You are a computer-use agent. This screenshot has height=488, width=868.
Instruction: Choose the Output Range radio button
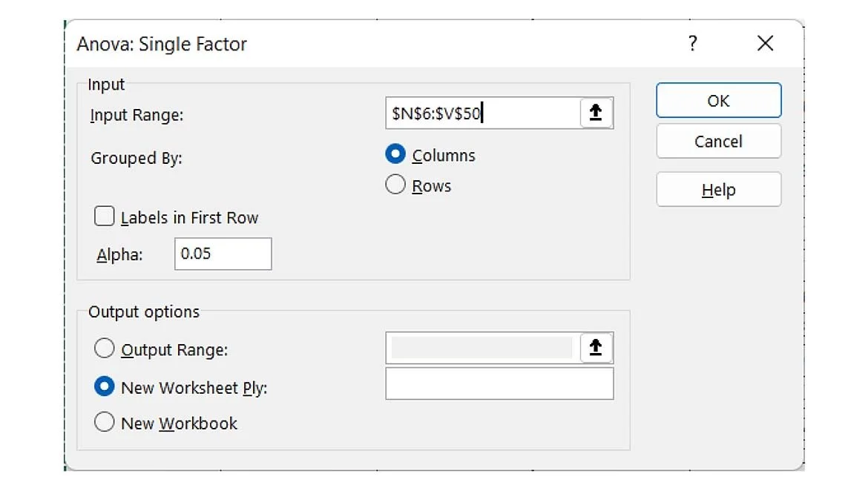(105, 349)
